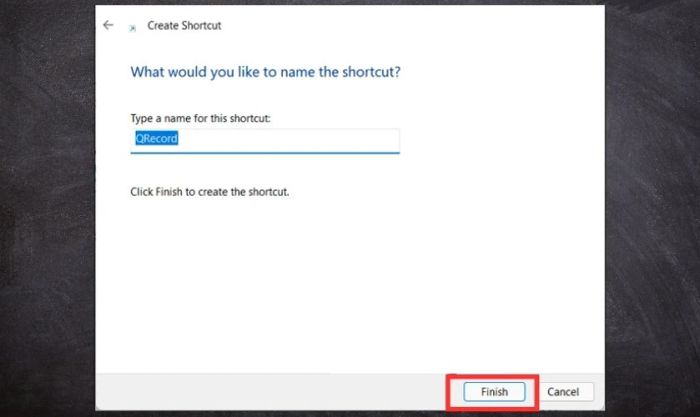Screen dimensions: 700x417
Task: Click the chalkboard background right of dialog
Action: (x=652, y=208)
